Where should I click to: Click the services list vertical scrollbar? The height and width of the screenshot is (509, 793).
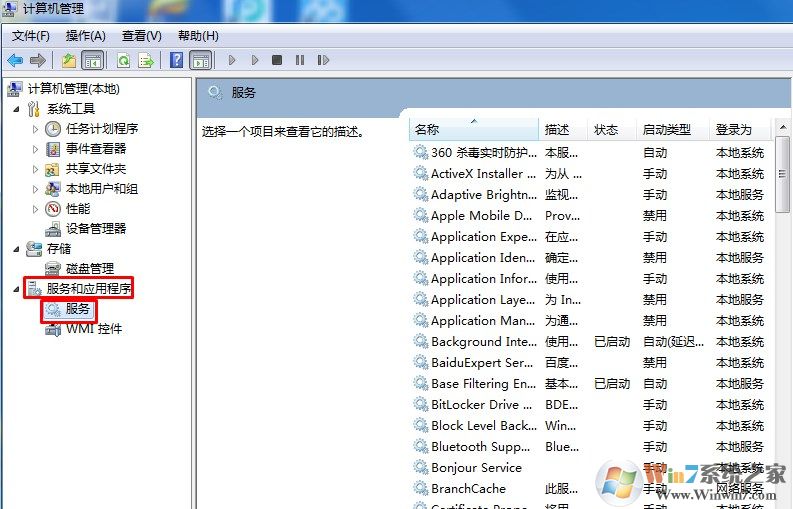[x=783, y=300]
